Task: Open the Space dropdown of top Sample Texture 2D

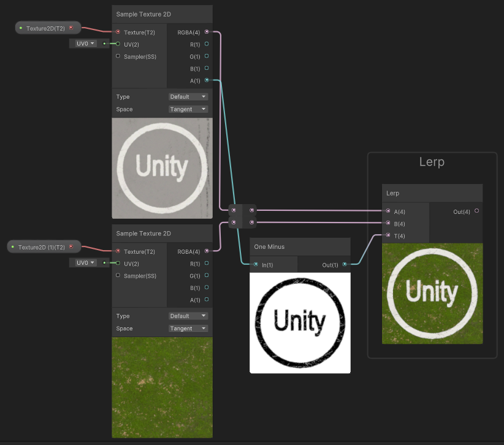Action: pos(188,109)
